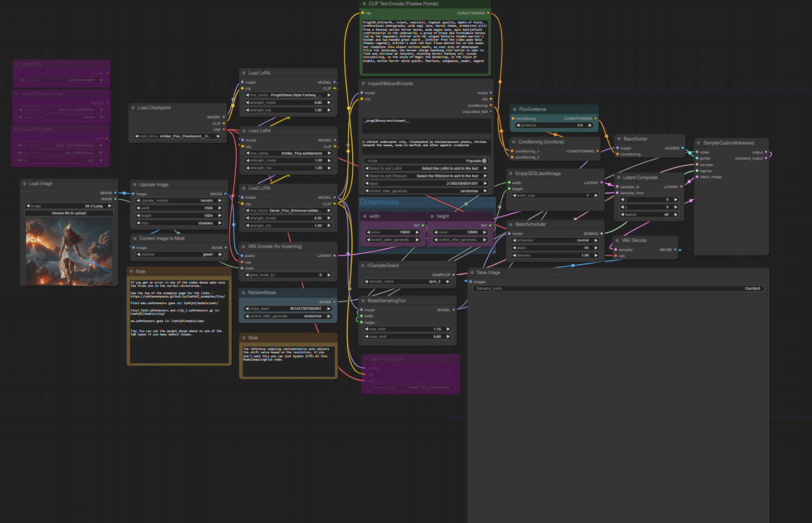The width and height of the screenshot is (812, 523).
Task: Collapse the Load Checkpoint node using its title dot
Action: tap(133, 108)
